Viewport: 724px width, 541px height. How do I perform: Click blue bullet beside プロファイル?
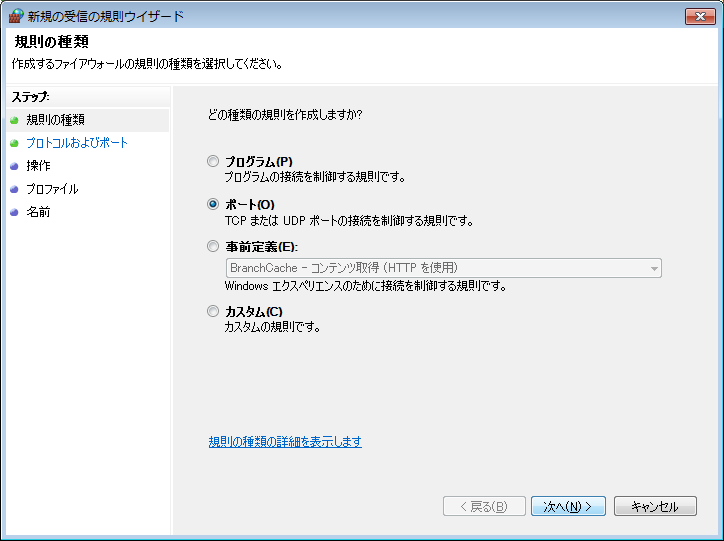[14, 190]
